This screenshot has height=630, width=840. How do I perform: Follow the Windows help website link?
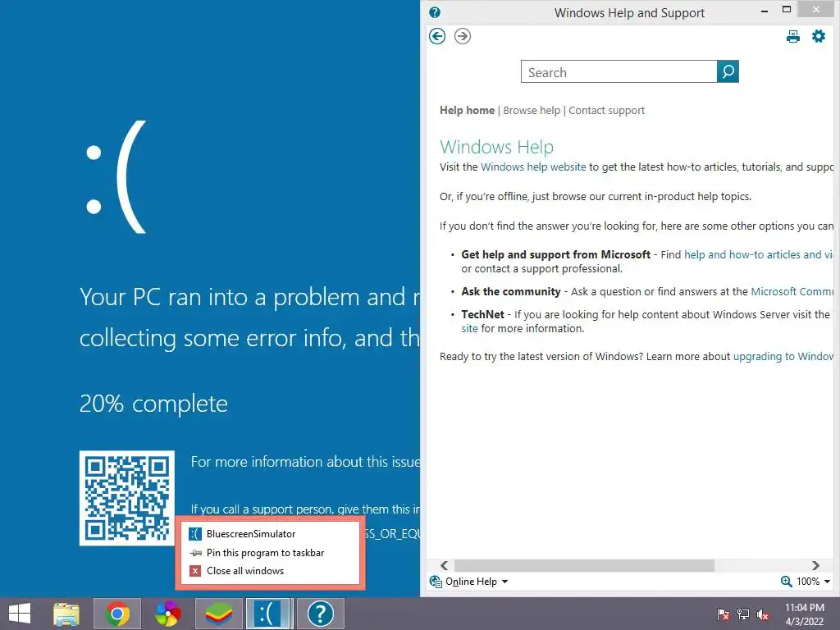pyautogui.click(x=533, y=167)
